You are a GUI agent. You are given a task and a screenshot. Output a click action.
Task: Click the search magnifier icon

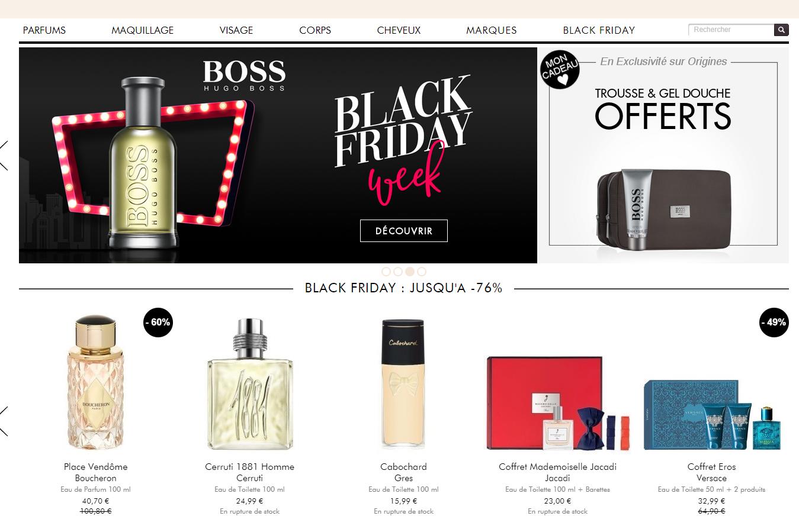781,30
